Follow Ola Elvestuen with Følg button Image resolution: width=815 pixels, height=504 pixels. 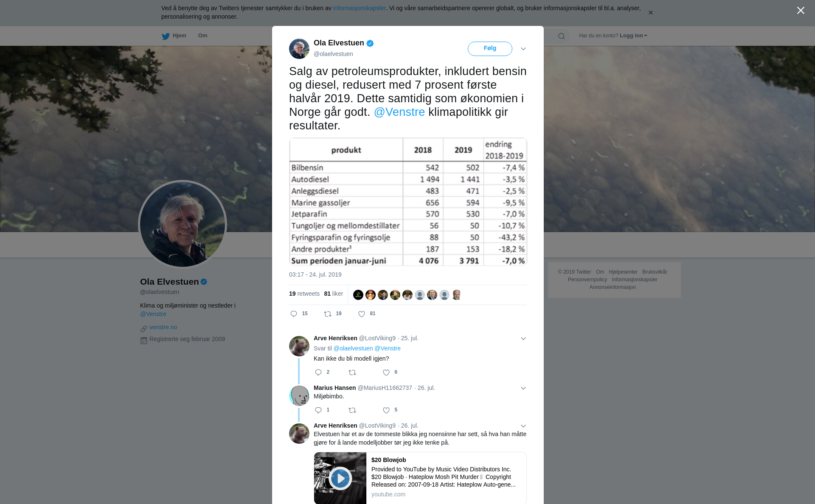click(x=490, y=49)
